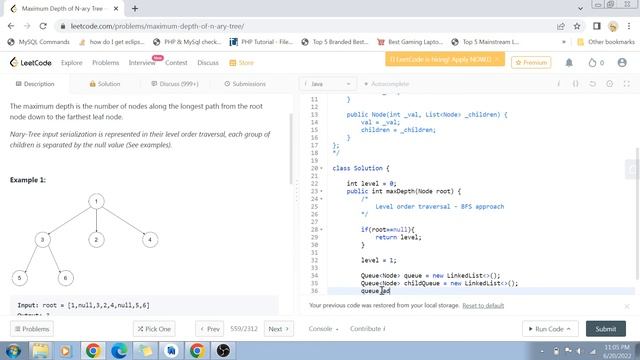Open Submissions tab

pos(245,84)
